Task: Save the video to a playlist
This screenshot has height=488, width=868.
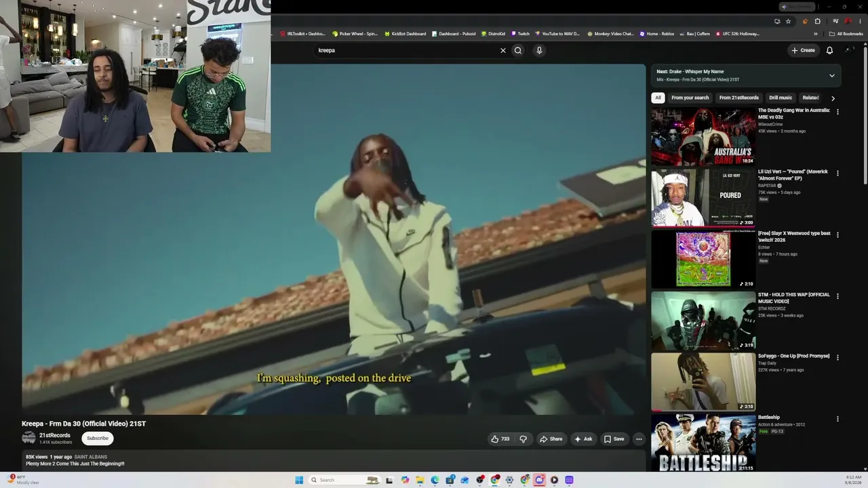Action: click(614, 439)
